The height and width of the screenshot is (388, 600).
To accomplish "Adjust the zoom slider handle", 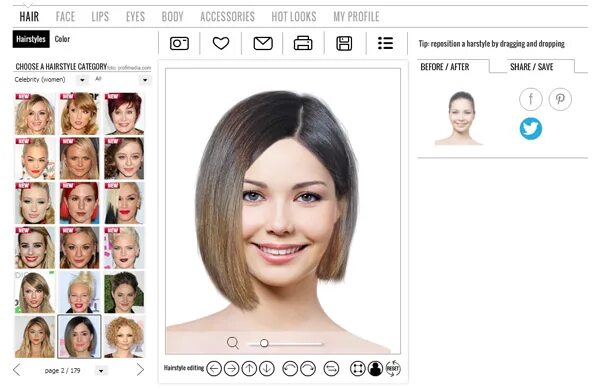I will point(264,343).
